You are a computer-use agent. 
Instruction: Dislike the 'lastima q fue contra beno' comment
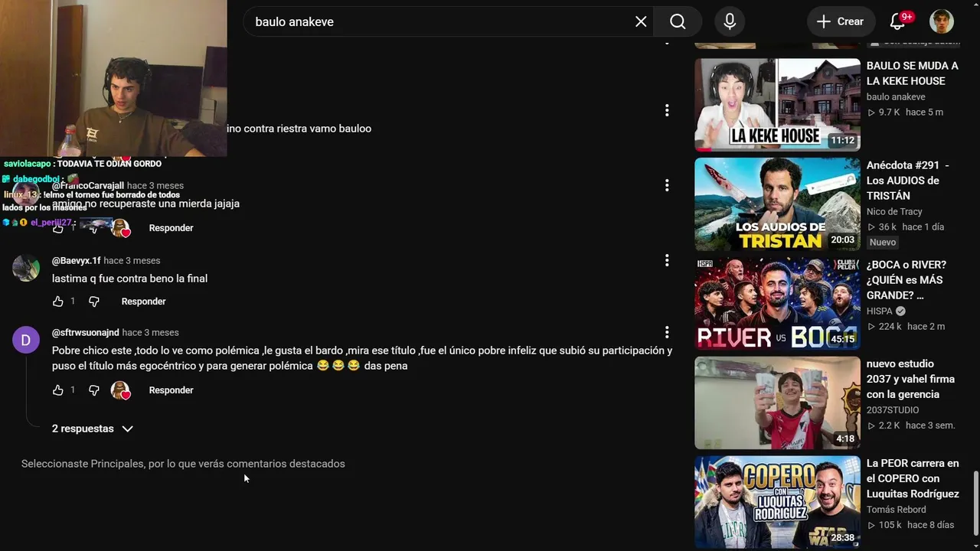(x=94, y=302)
